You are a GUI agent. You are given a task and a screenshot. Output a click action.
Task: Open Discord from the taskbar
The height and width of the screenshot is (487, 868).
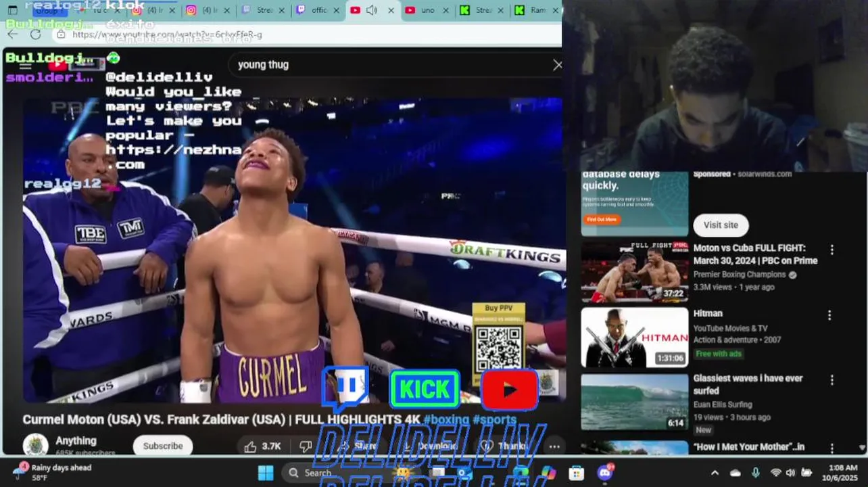606,473
